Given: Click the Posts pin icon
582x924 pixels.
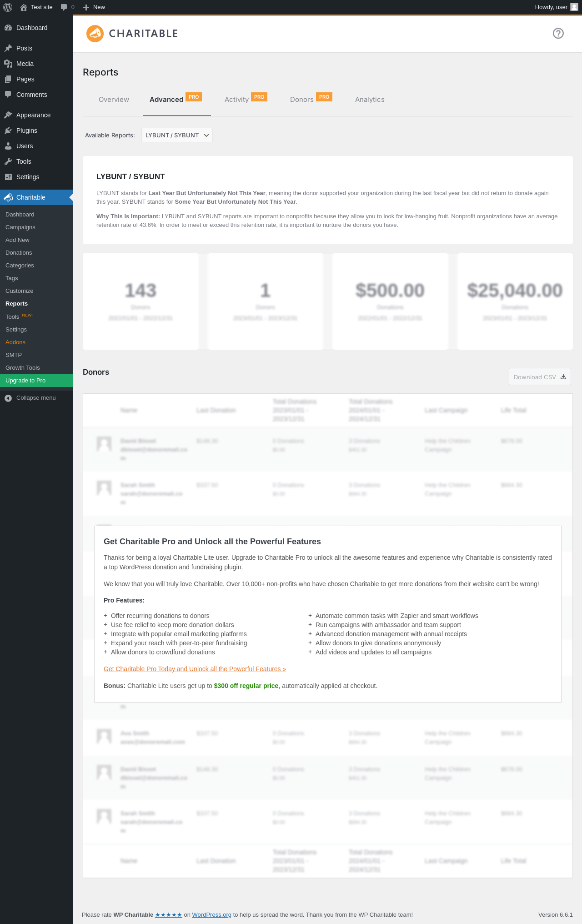Looking at the screenshot, I should [x=8, y=48].
